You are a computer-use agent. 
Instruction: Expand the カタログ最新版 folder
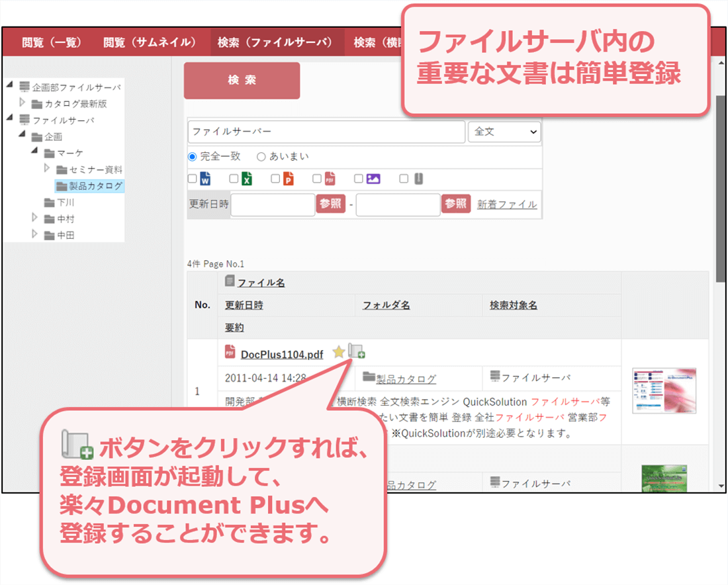[x=23, y=102]
